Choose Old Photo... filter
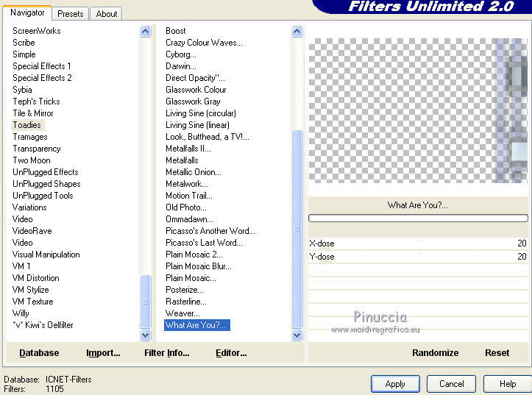This screenshot has height=395, width=532. 186,207
